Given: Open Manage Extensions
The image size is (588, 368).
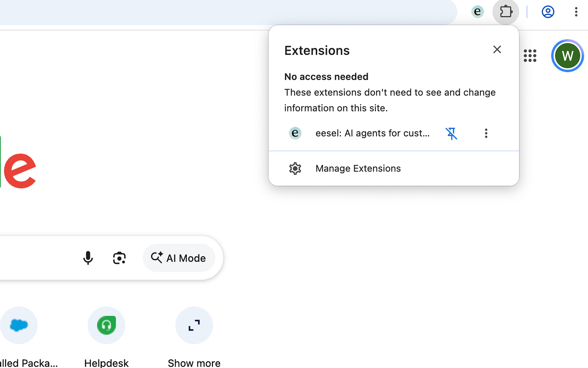Looking at the screenshot, I should point(393,169).
